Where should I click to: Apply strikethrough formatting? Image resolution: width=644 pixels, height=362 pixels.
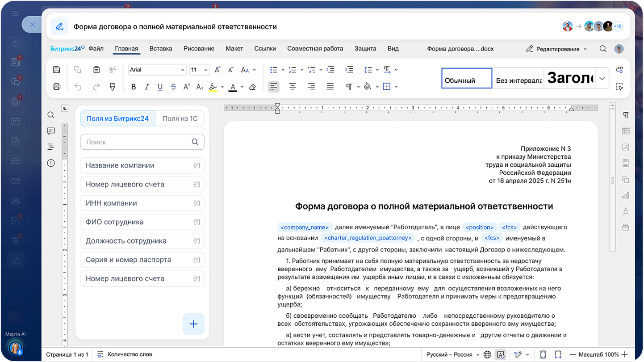pyautogui.click(x=173, y=87)
